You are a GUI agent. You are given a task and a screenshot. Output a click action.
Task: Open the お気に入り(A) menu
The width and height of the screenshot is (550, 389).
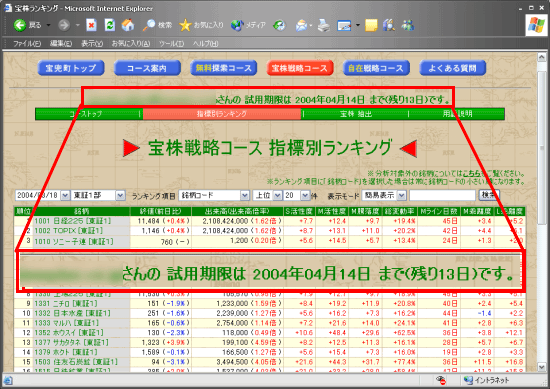coord(131,44)
